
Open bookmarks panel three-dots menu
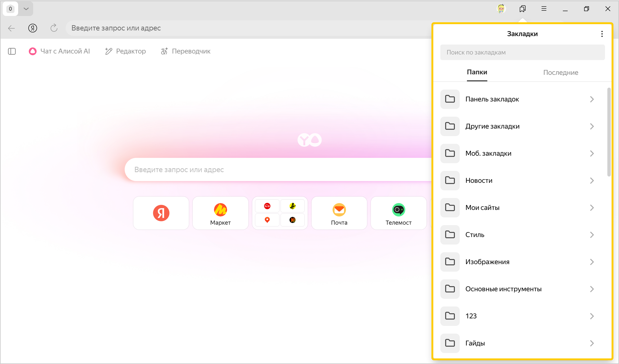602,34
